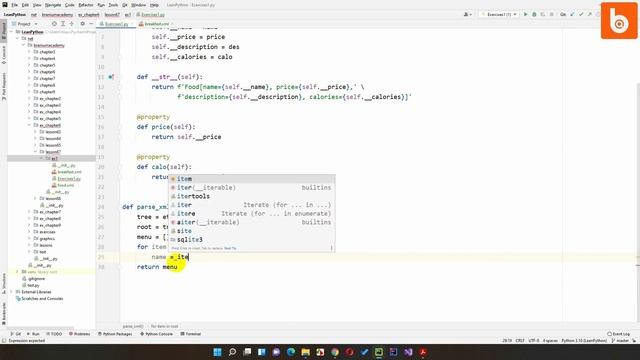Expand the chapter3 folder

pos(29,52)
